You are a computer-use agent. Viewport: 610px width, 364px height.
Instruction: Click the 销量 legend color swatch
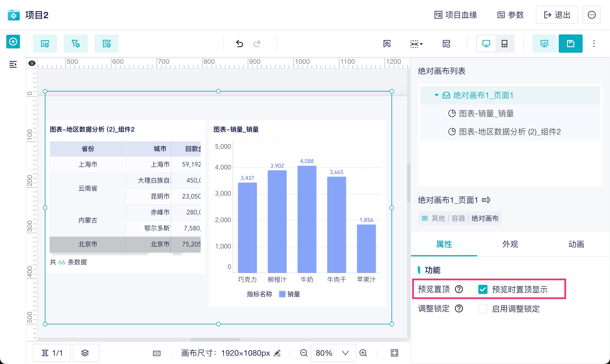tap(282, 294)
